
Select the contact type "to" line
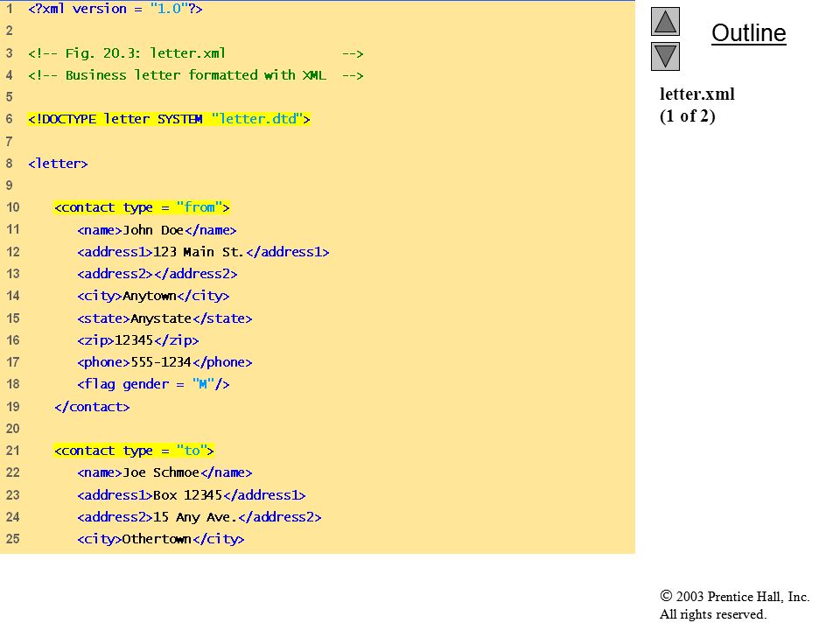(133, 451)
